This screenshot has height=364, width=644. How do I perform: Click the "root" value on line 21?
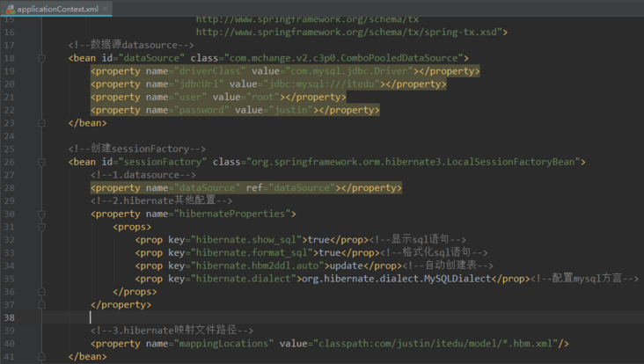tap(263, 98)
